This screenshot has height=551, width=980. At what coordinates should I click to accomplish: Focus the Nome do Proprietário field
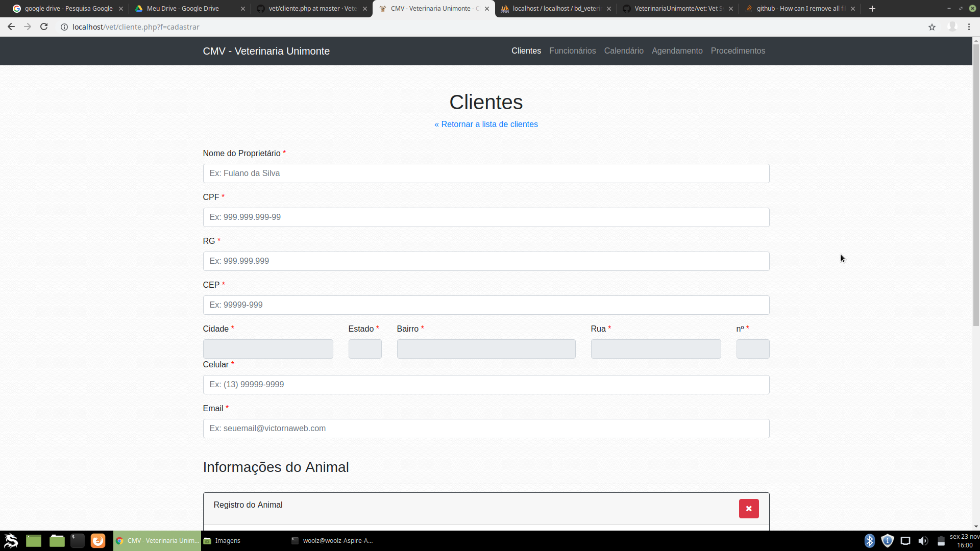click(486, 173)
